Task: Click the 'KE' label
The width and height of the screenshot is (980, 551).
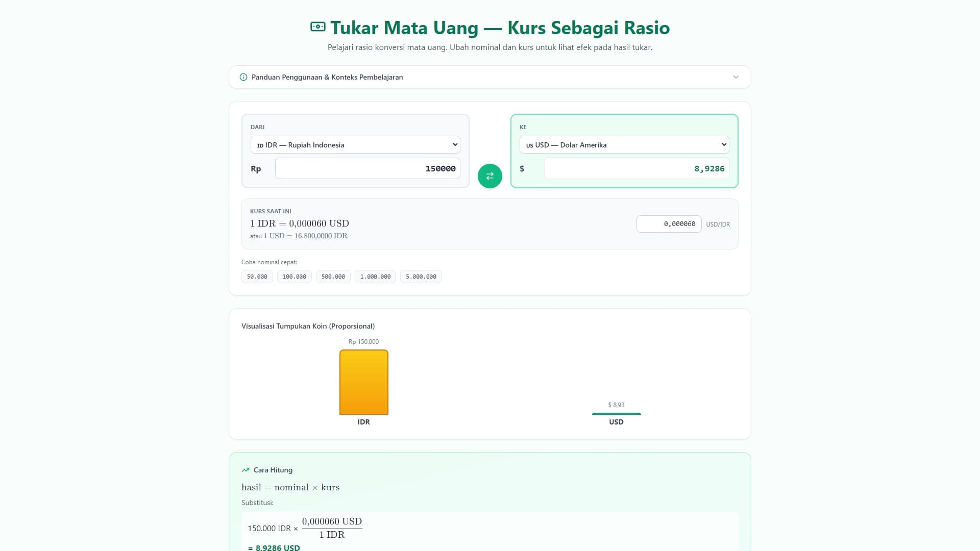Action: pos(523,127)
